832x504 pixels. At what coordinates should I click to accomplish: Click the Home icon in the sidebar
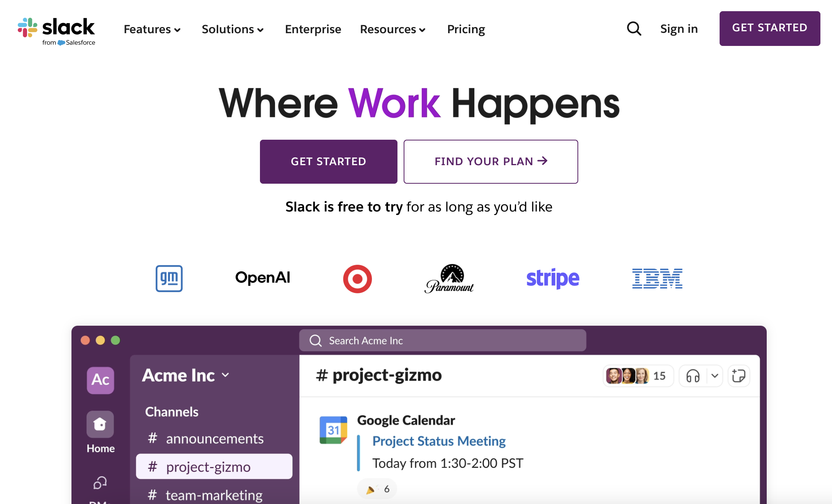[100, 424]
